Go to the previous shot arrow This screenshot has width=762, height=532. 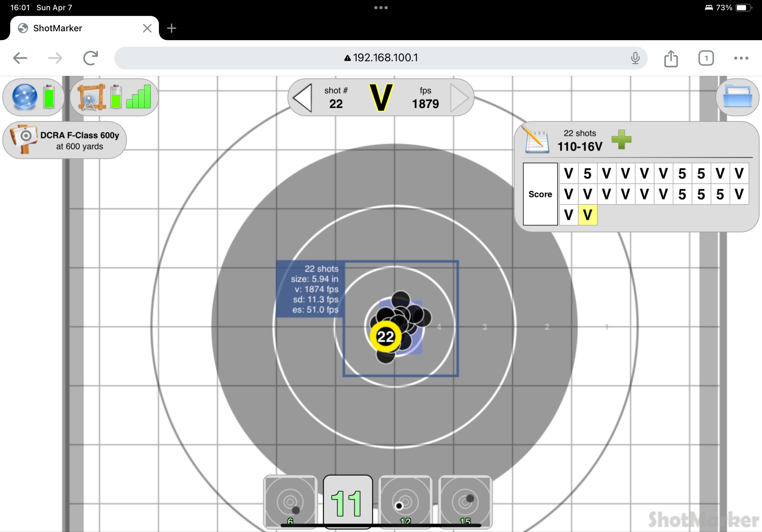[x=302, y=98]
